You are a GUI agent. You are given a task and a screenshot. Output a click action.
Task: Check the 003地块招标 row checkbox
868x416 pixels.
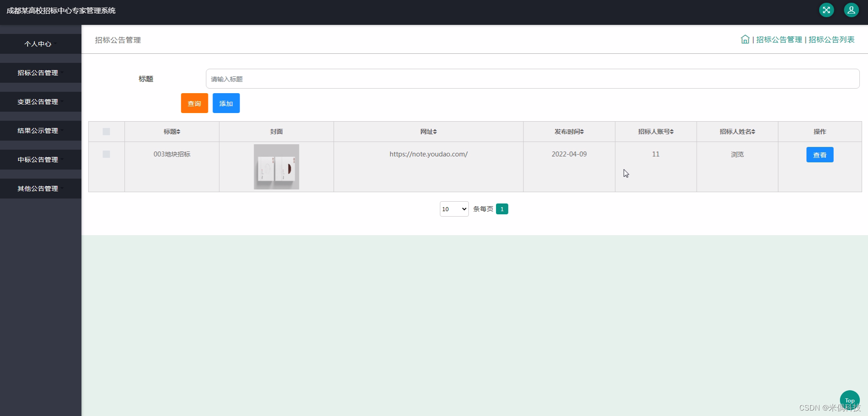tap(106, 154)
